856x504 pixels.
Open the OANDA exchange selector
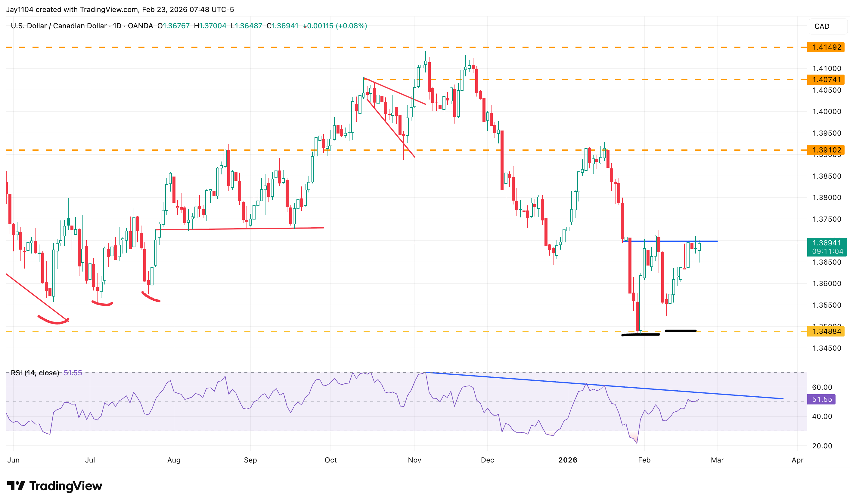click(x=141, y=26)
